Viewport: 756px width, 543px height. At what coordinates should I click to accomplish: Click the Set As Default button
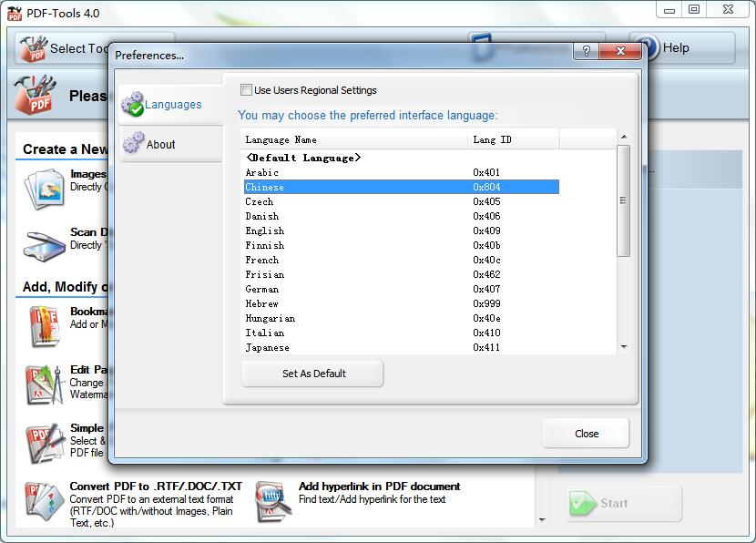312,374
